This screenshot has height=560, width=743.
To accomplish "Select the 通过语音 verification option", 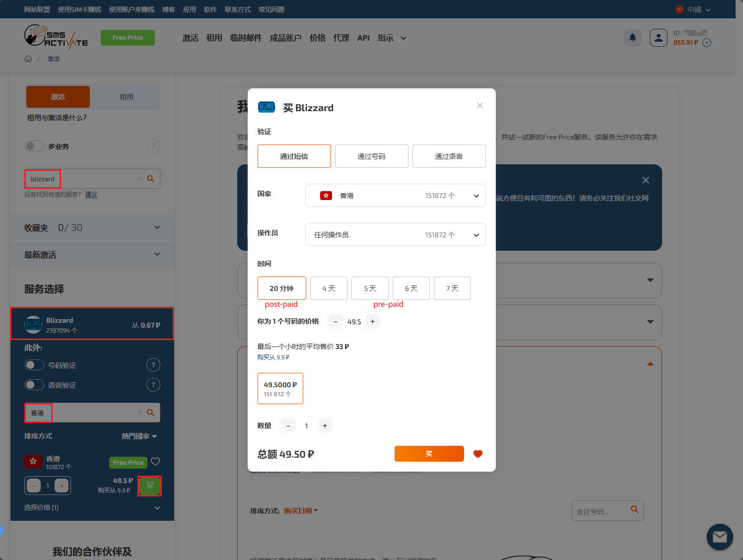I will [449, 156].
